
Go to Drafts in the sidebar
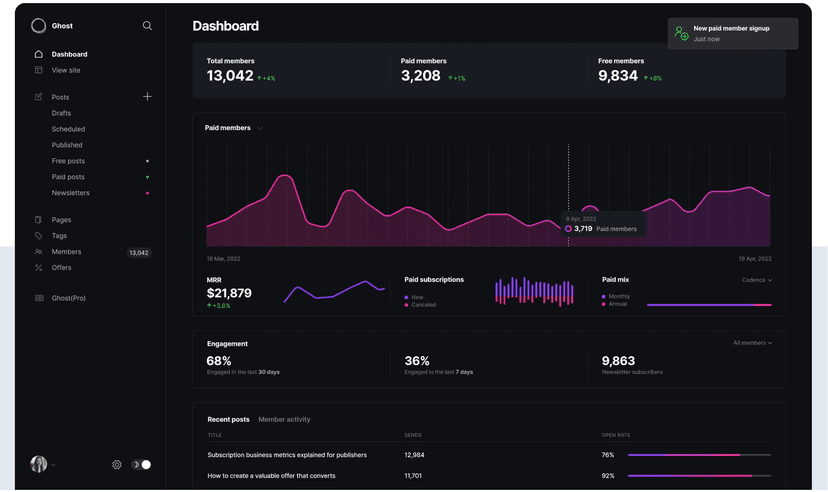click(61, 113)
